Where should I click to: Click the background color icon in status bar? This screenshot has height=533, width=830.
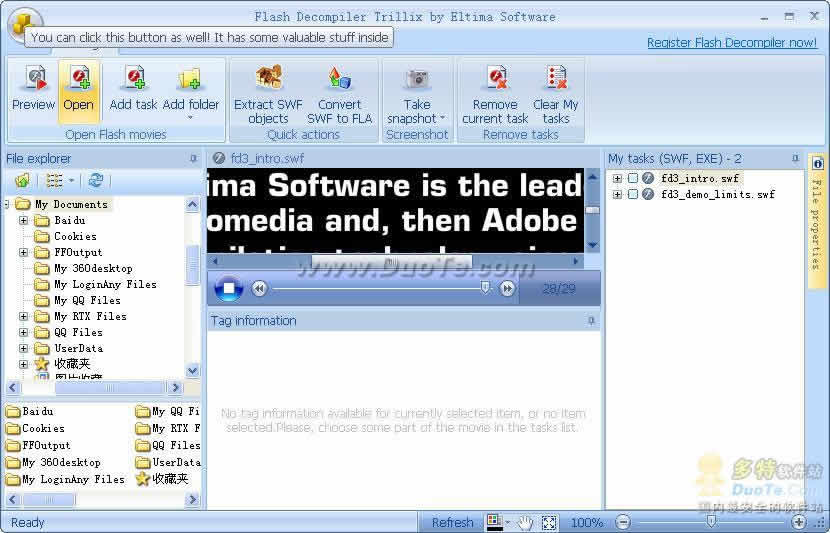(x=494, y=522)
